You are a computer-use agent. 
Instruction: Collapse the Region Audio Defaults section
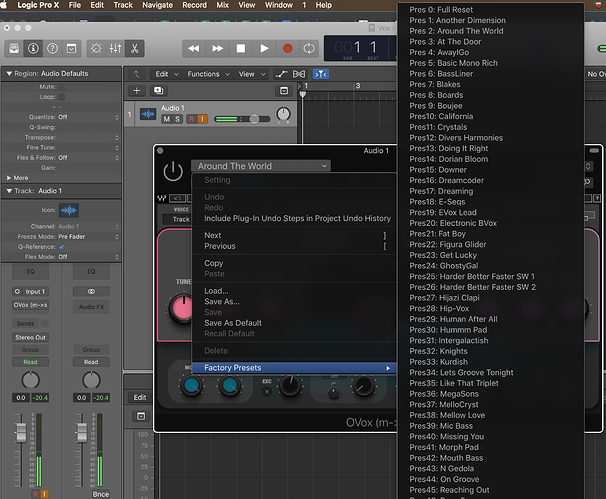[9, 73]
